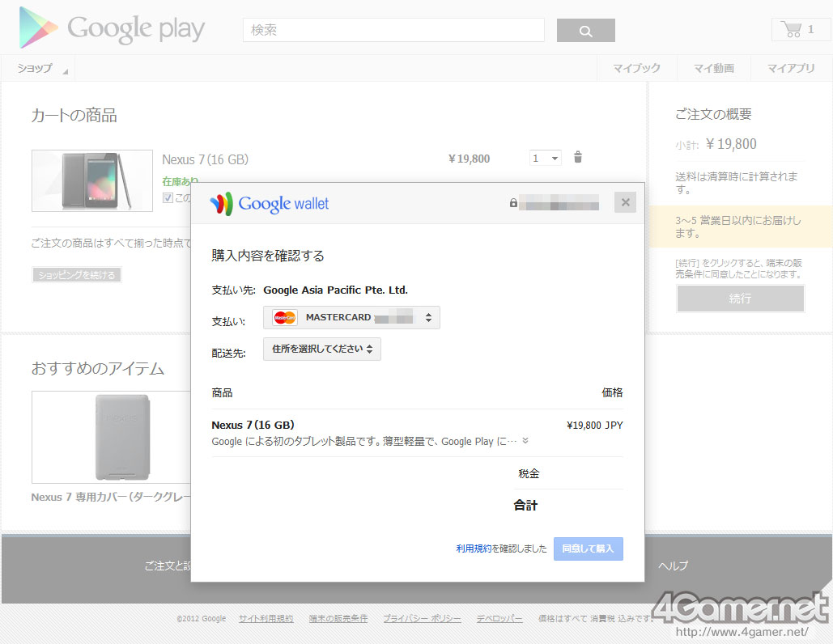Click Nexus 7 (16 GB) cart item title
The image size is (833, 644).
click(x=205, y=159)
